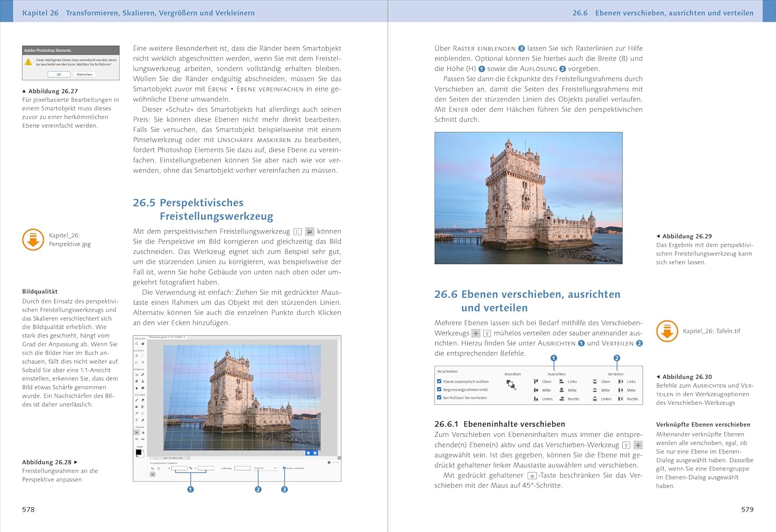The height and width of the screenshot is (532, 776).
Task: Click the Auflösung input field
Action: click(x=243, y=468)
